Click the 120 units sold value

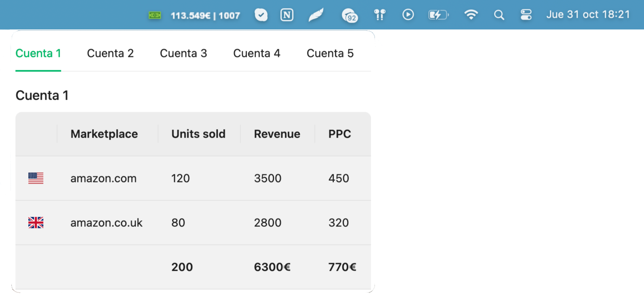click(181, 178)
